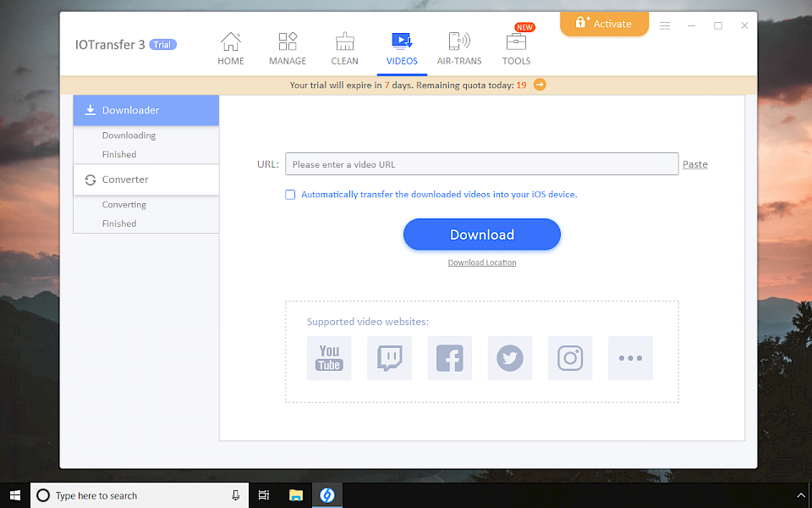Image resolution: width=812 pixels, height=508 pixels.
Task: Open the Download Location link
Action: tap(481, 262)
